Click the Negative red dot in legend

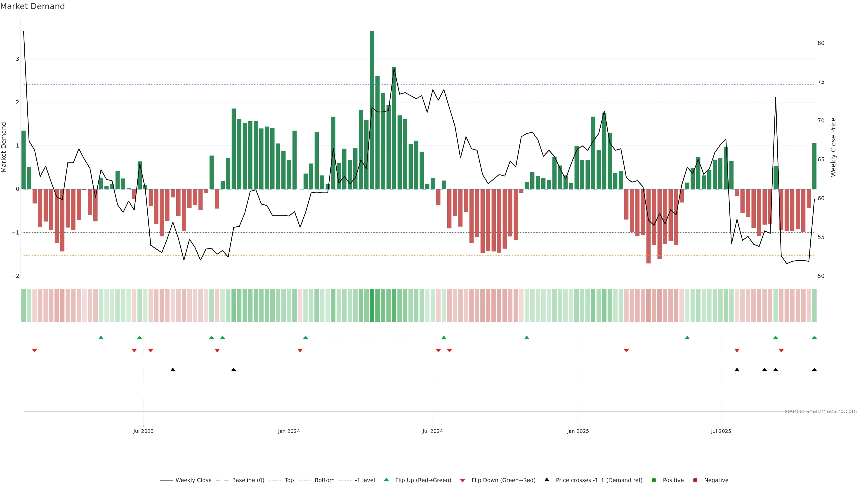point(695,480)
